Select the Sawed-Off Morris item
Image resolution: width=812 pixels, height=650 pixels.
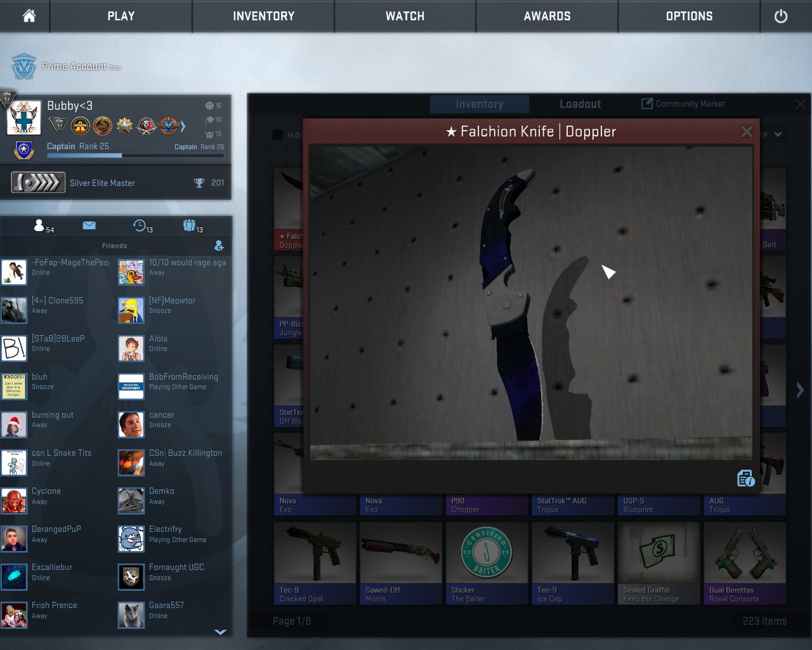pos(401,563)
